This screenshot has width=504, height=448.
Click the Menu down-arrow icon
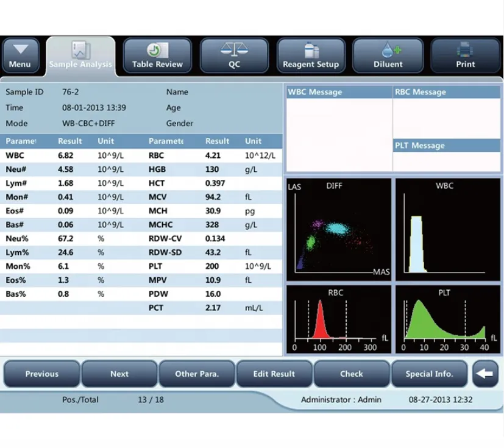coord(21,48)
